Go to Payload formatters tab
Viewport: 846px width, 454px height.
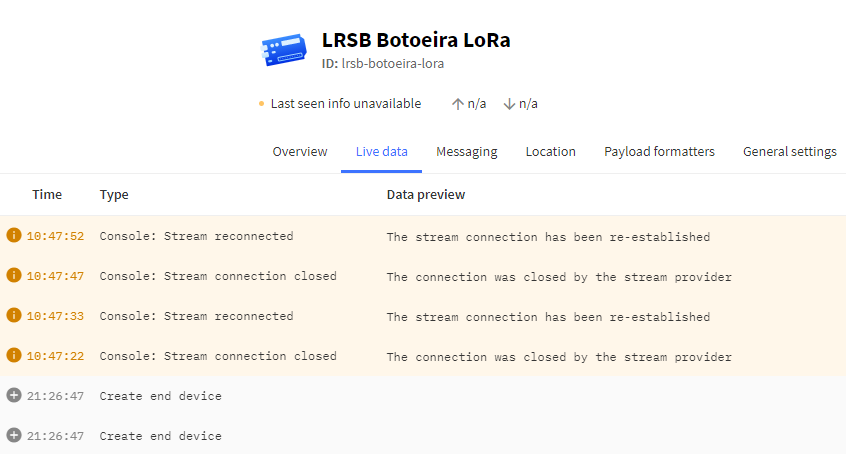click(x=659, y=152)
